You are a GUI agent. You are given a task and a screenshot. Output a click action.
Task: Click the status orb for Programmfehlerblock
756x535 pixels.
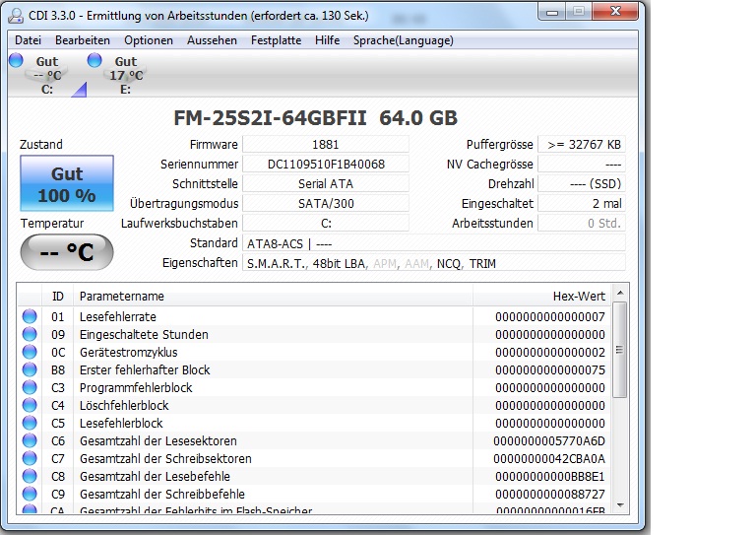point(30,387)
